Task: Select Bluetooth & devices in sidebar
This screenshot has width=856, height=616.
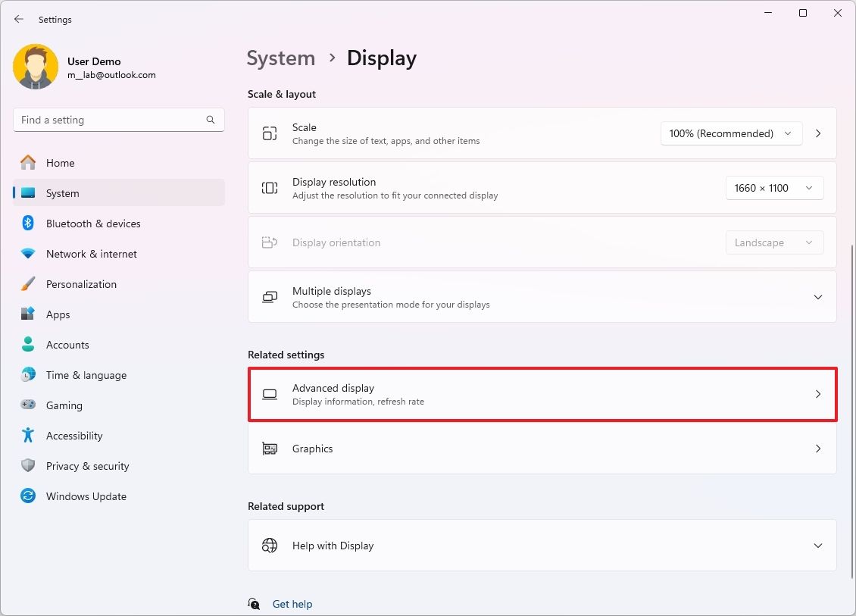Action: [x=92, y=223]
